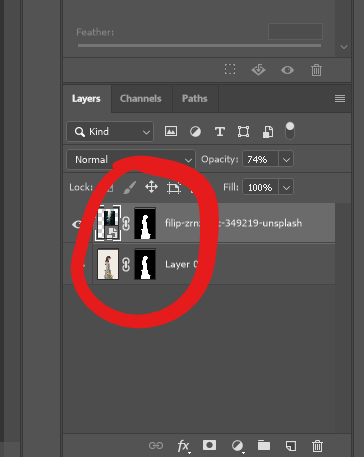The image size is (364, 457).
Task: Click the Opacity 74% field
Action: point(260,159)
